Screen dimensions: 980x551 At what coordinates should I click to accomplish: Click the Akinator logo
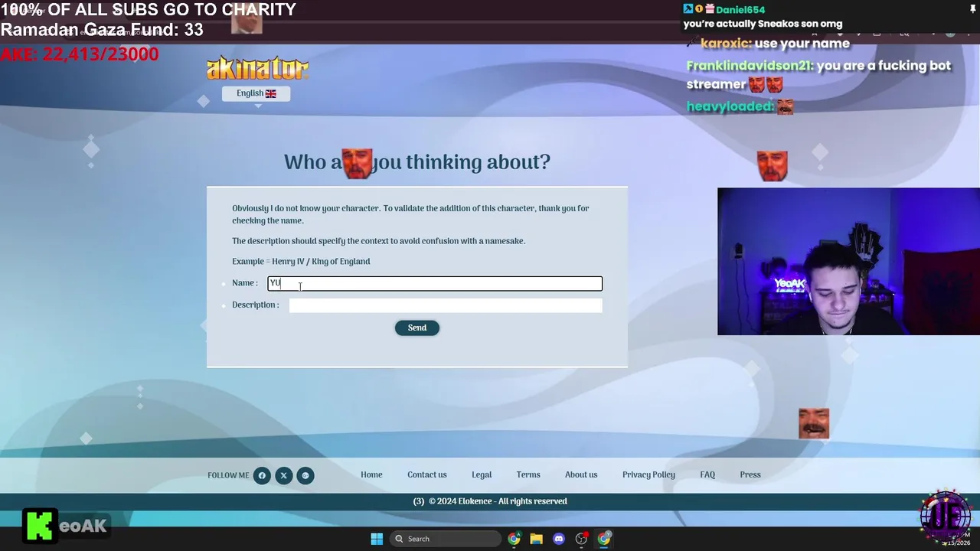click(257, 68)
